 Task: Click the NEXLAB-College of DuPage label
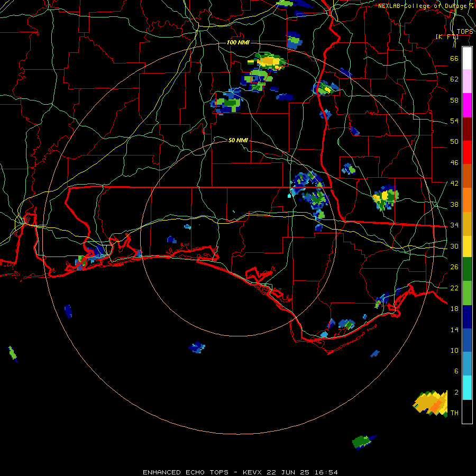pos(425,6)
